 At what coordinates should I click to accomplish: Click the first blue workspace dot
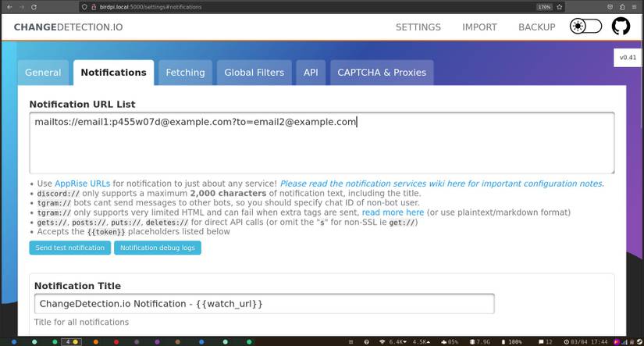[x=14, y=342]
